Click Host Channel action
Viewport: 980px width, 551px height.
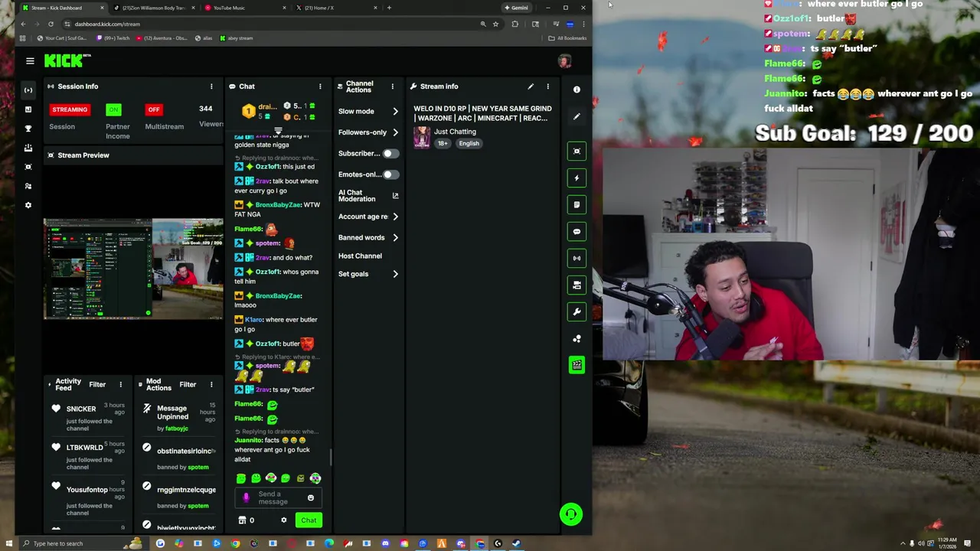[x=360, y=256]
